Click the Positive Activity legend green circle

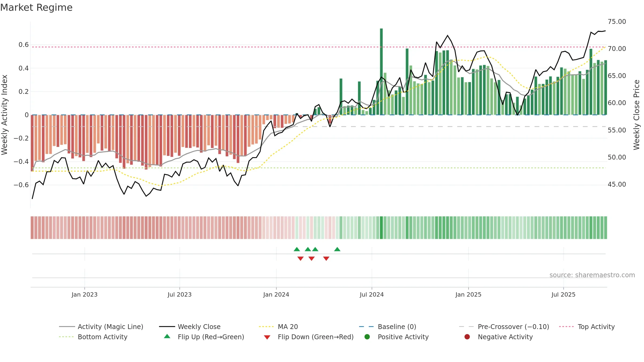[x=367, y=337]
